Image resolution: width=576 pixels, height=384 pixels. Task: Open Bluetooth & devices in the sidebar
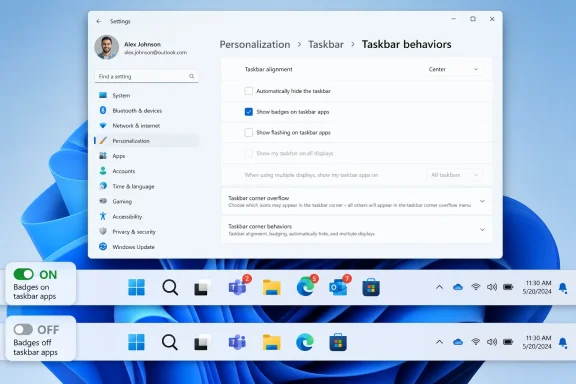point(147,111)
